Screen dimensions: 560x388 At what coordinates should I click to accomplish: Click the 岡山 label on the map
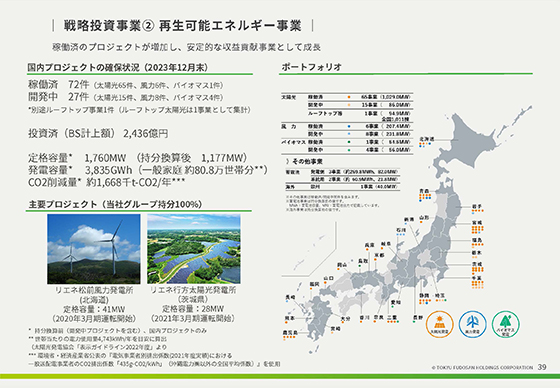pyautogui.click(x=342, y=265)
